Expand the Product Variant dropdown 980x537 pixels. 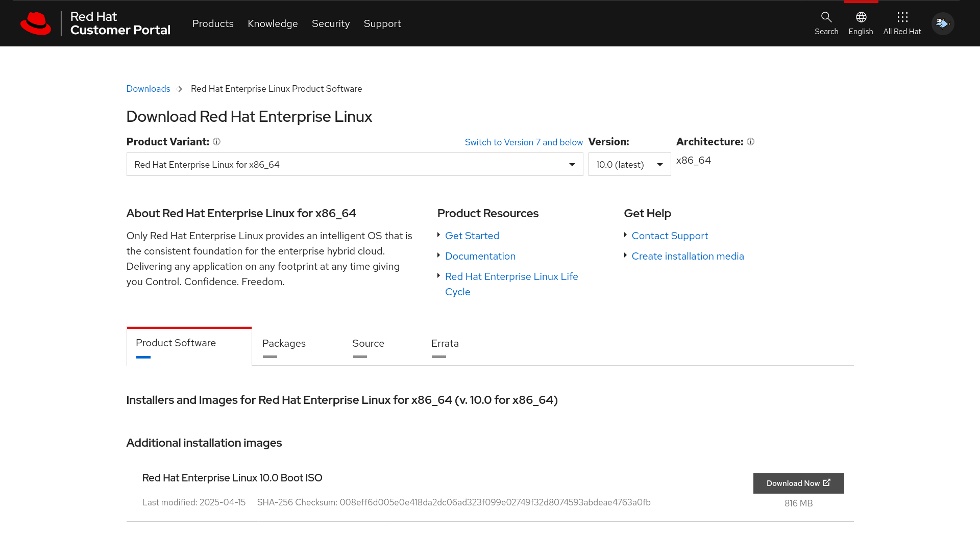355,164
